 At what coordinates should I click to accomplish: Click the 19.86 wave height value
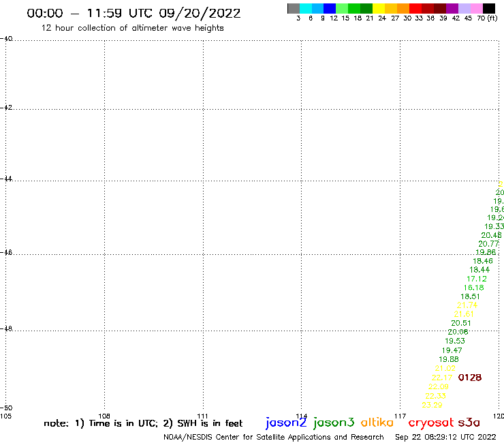(x=486, y=253)
